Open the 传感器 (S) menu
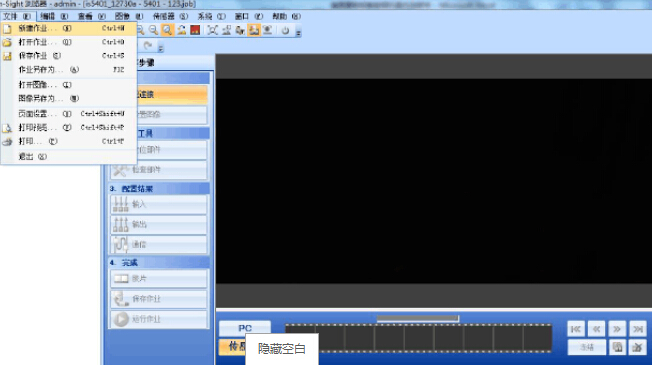 click(170, 16)
